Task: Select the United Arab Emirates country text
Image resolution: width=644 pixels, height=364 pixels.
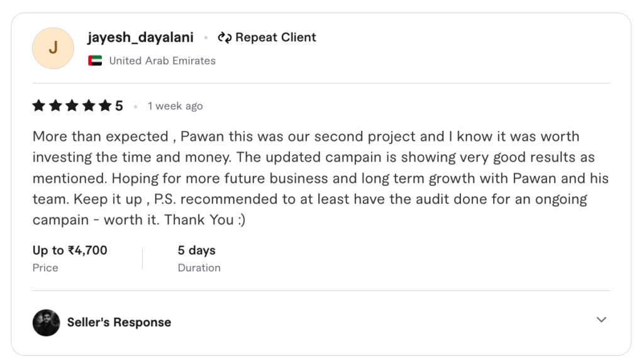Action: 162,61
